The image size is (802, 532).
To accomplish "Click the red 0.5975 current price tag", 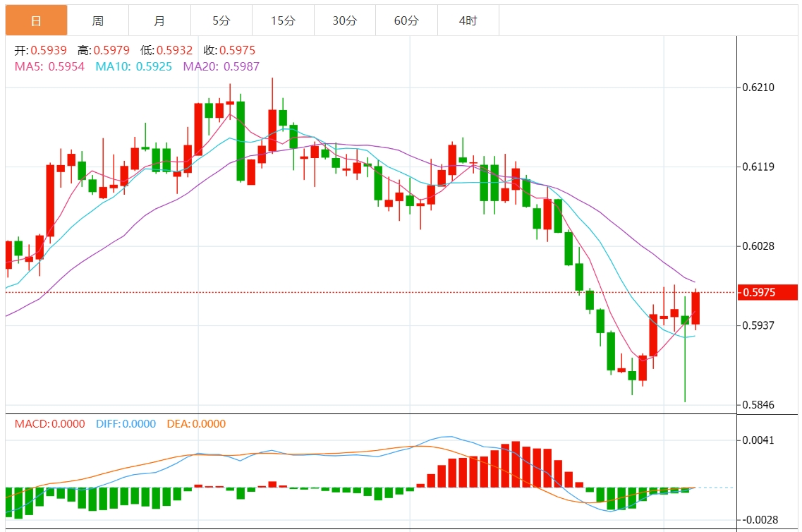I will point(767,292).
